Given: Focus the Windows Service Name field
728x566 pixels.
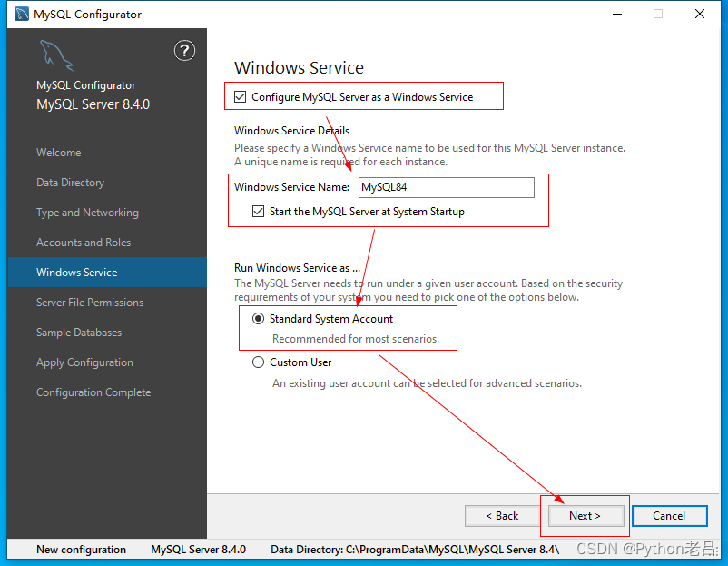Looking at the screenshot, I should 447,187.
